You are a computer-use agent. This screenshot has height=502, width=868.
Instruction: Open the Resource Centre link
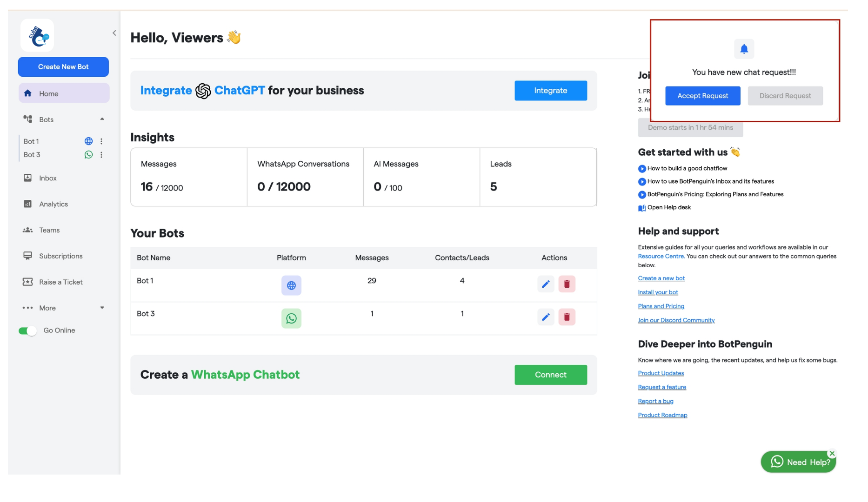point(661,256)
